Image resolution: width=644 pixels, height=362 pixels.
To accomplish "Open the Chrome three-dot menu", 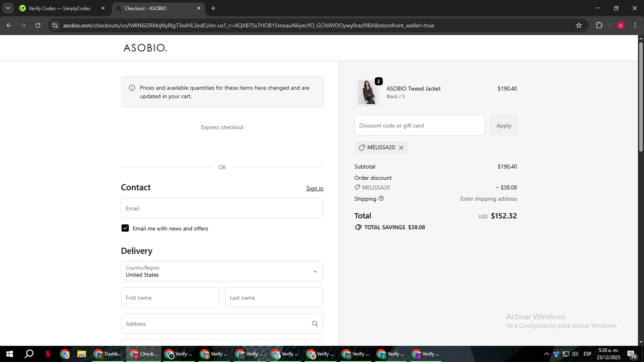I will click(x=635, y=25).
